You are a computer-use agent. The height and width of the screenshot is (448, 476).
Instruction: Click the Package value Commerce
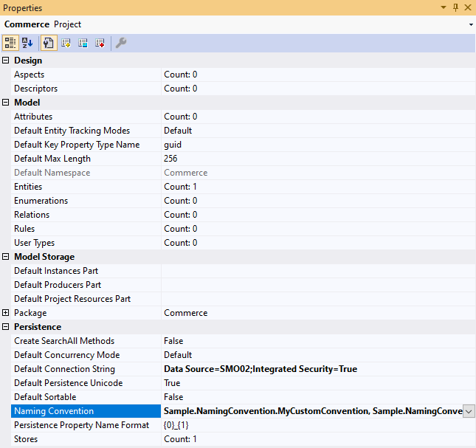point(186,313)
